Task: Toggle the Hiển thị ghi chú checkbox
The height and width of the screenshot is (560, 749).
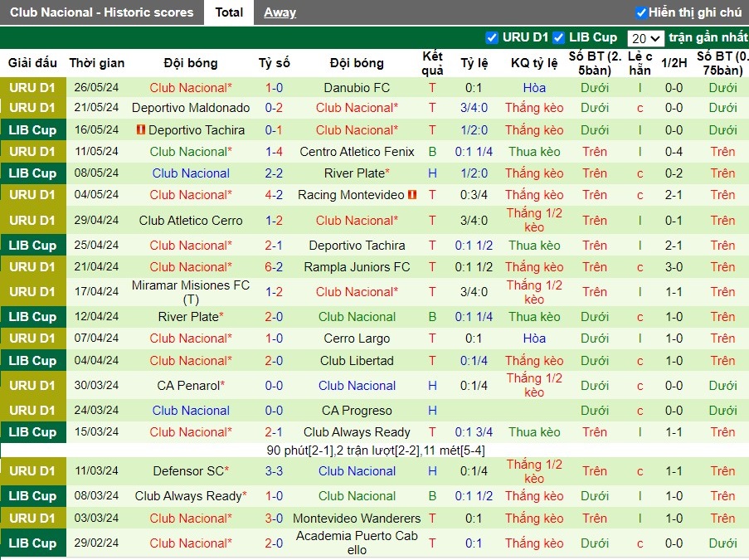Action: [x=641, y=12]
